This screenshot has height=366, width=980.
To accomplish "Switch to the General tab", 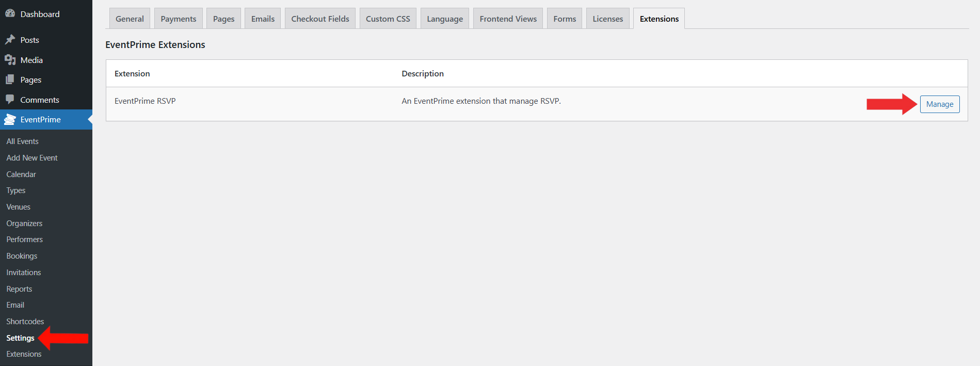I will tap(130, 19).
